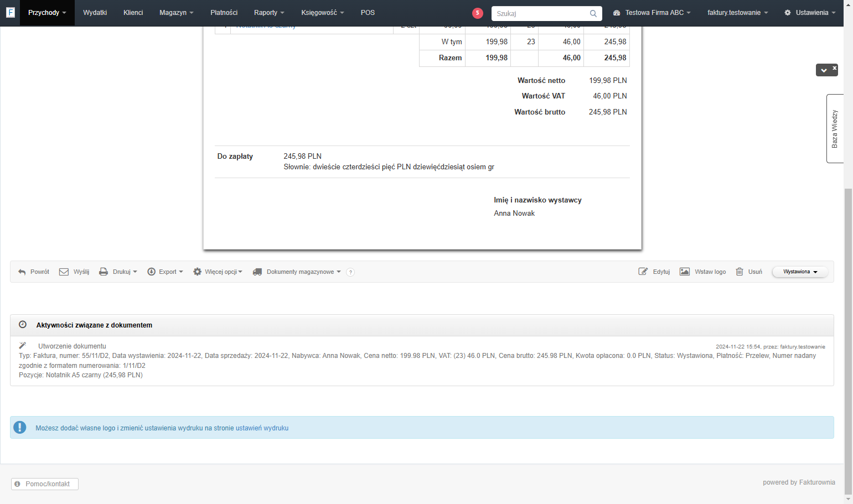853x504 pixels.
Task: Open faktury.testowanie link in activity entry
Action: coord(803,347)
